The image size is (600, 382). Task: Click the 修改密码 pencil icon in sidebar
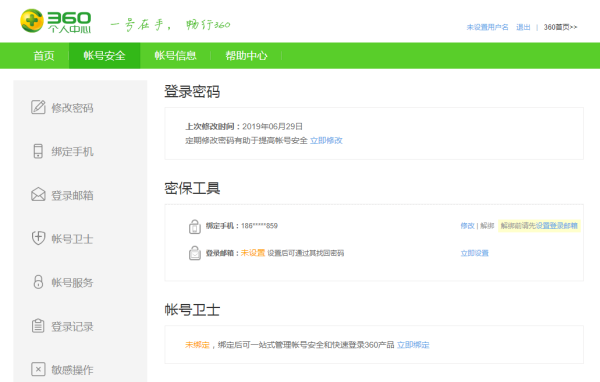(38, 107)
